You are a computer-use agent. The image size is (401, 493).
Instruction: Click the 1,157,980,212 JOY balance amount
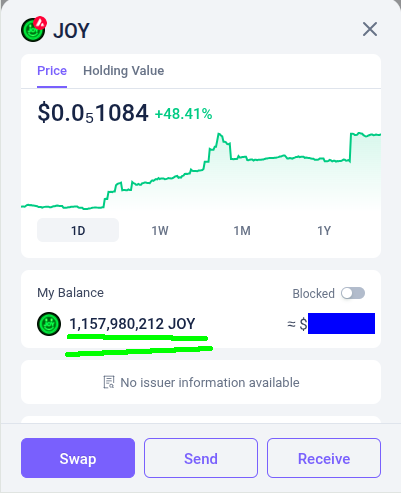click(132, 324)
